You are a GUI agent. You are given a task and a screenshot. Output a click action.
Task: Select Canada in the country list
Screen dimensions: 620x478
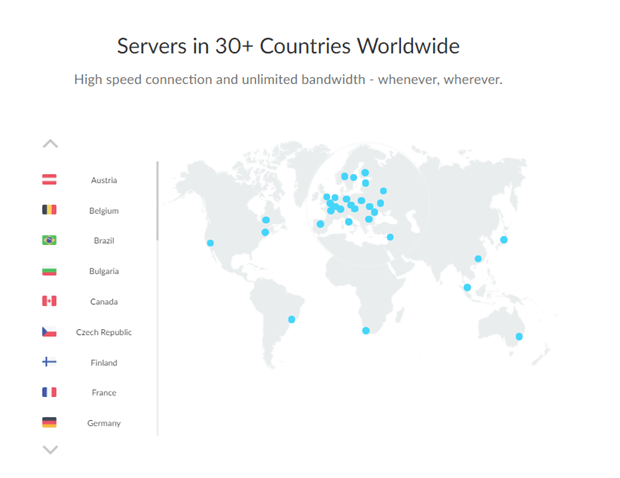pyautogui.click(x=104, y=302)
